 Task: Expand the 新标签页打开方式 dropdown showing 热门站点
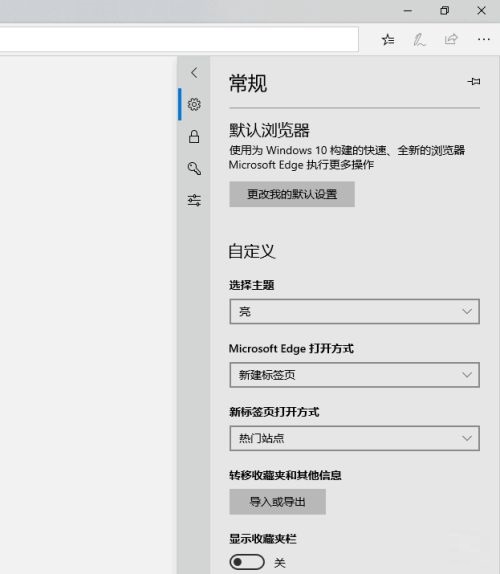354,438
